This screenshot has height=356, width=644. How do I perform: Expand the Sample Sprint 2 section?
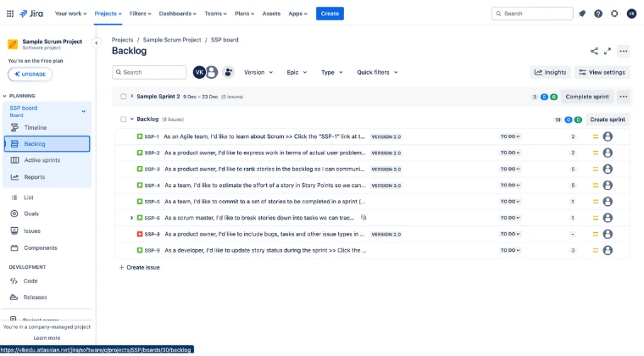click(x=132, y=96)
